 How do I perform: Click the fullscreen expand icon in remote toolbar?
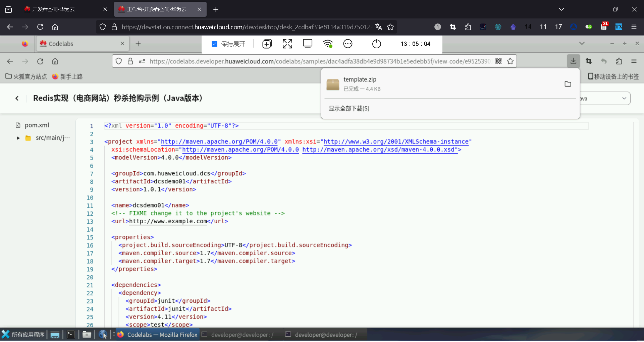[287, 44]
